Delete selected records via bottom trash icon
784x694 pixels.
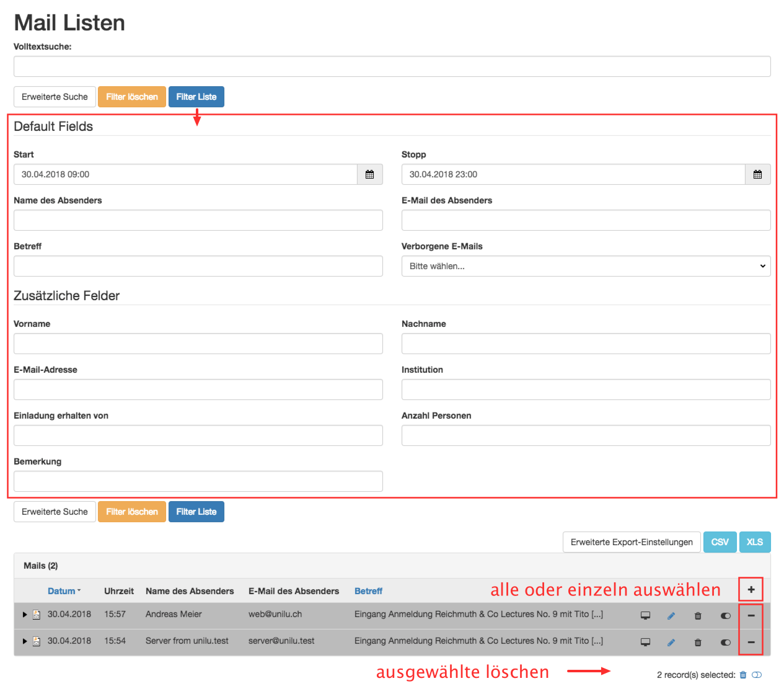(743, 675)
